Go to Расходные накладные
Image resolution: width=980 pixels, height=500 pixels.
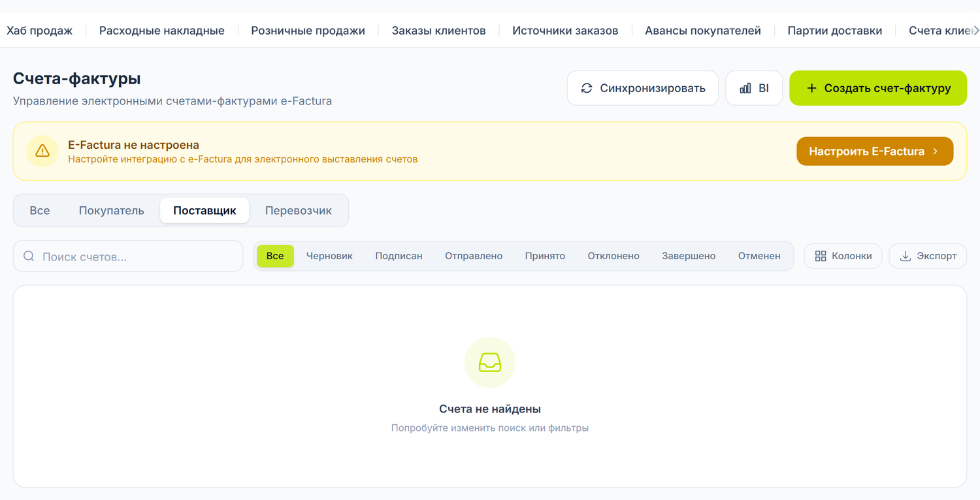(x=162, y=31)
